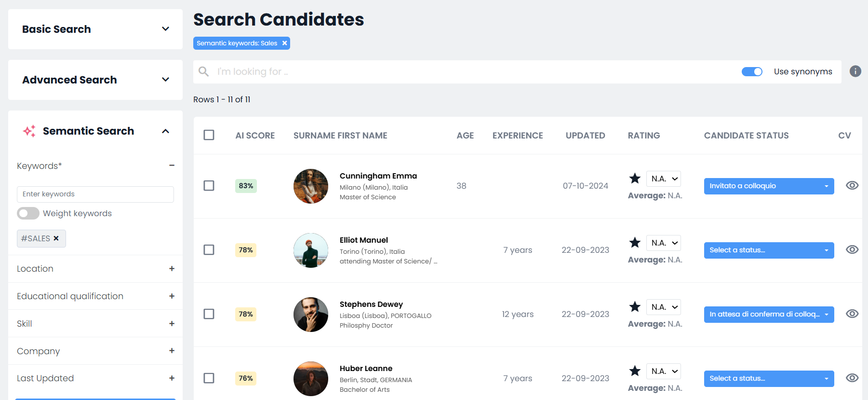868x400 pixels.
Task: Enable the Weight keywords toggle
Action: pos(28,213)
